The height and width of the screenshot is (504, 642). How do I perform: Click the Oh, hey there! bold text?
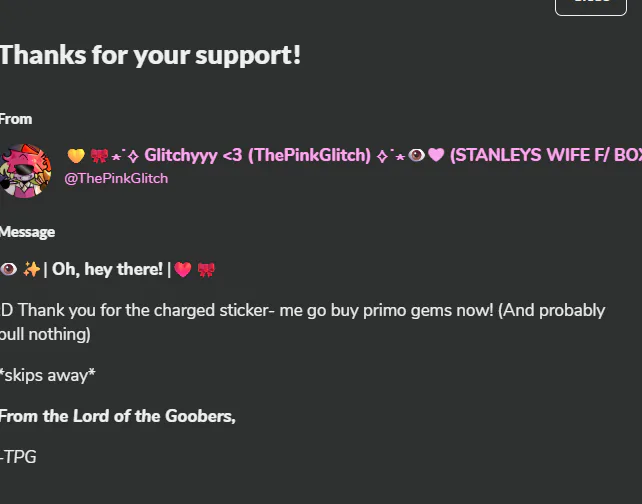107,269
